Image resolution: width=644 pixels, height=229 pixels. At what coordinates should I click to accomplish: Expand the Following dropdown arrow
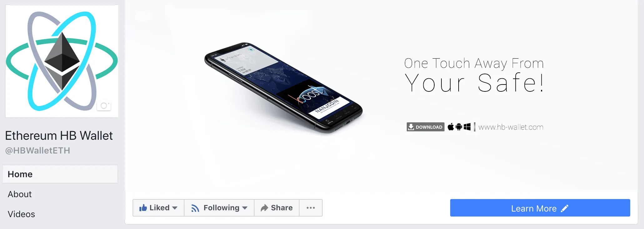(245, 208)
